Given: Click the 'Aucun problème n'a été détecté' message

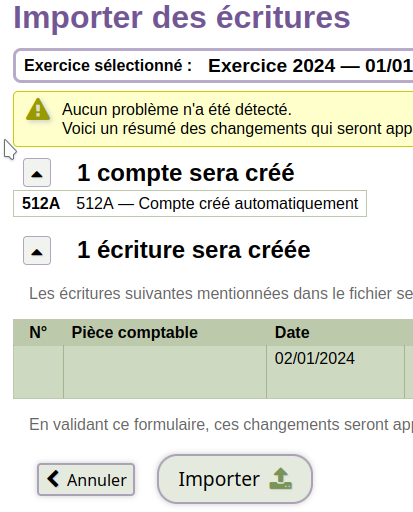Looking at the screenshot, I should coord(177,109).
